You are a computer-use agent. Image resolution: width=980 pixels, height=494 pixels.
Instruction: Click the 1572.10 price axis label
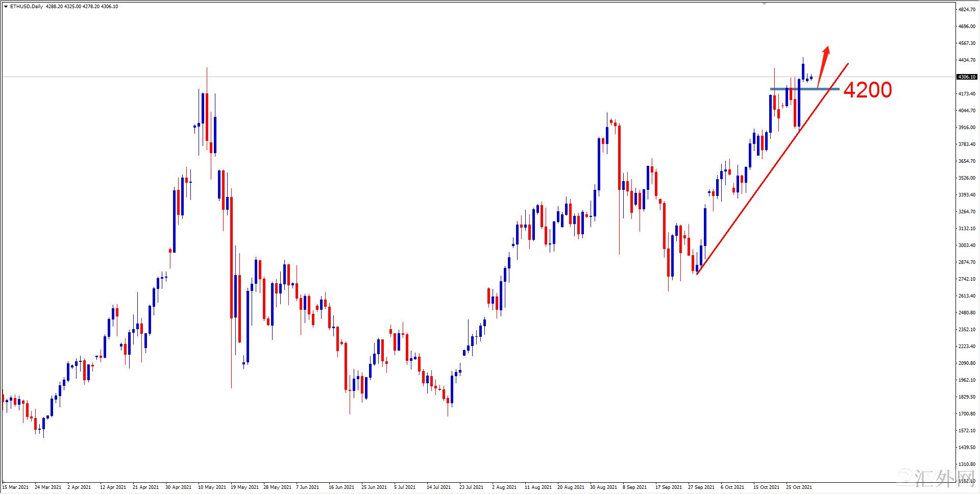[x=967, y=431]
